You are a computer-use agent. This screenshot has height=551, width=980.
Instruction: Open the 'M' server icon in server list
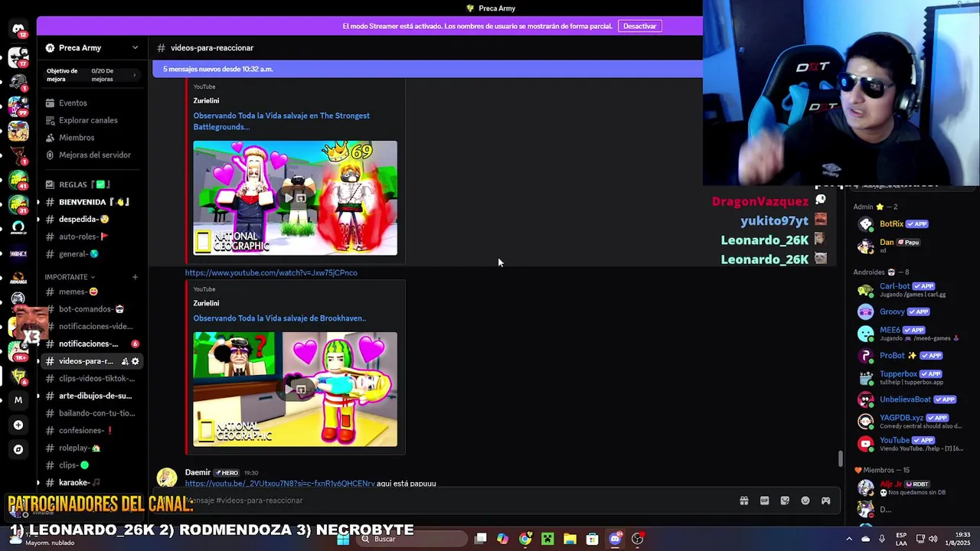click(18, 399)
